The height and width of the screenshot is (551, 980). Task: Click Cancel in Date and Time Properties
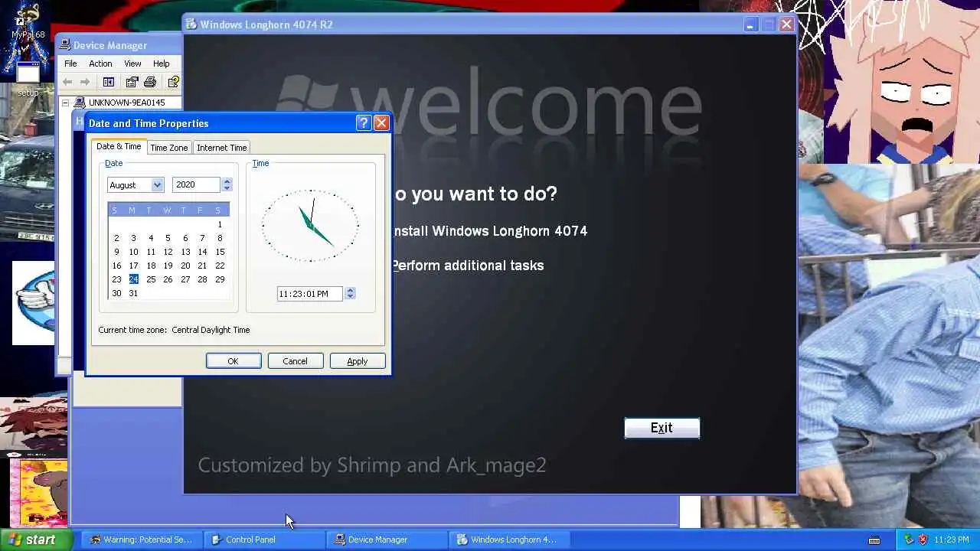(295, 361)
